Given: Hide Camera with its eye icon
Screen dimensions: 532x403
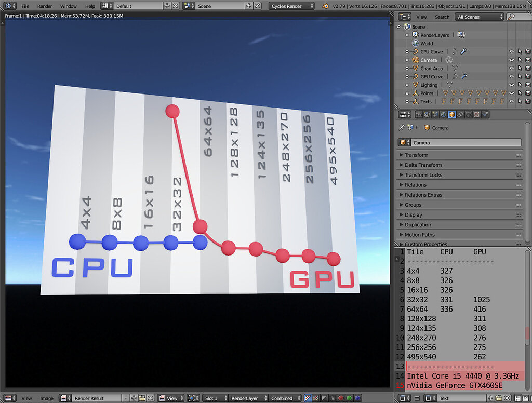Looking at the screenshot, I should (511, 60).
